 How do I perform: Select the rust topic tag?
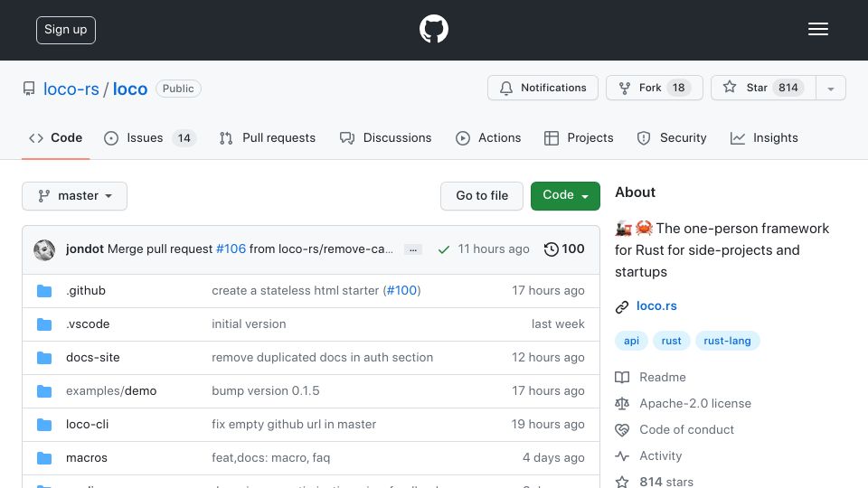click(671, 341)
